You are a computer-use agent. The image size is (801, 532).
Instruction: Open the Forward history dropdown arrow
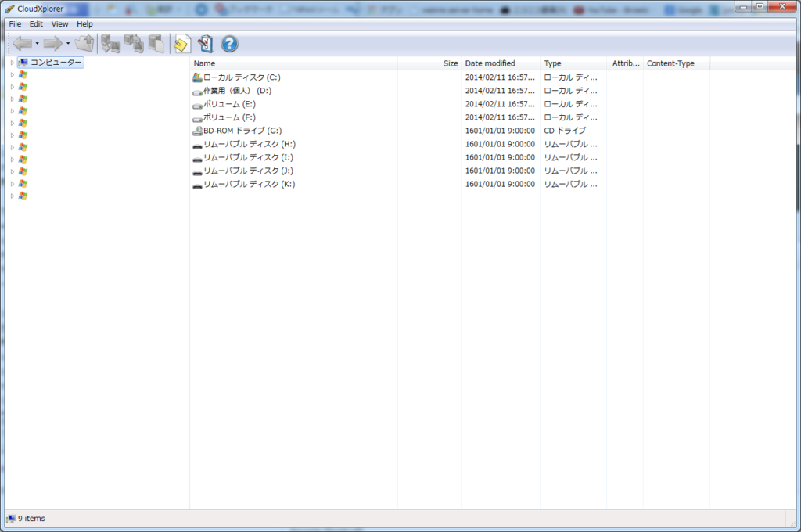click(x=68, y=44)
